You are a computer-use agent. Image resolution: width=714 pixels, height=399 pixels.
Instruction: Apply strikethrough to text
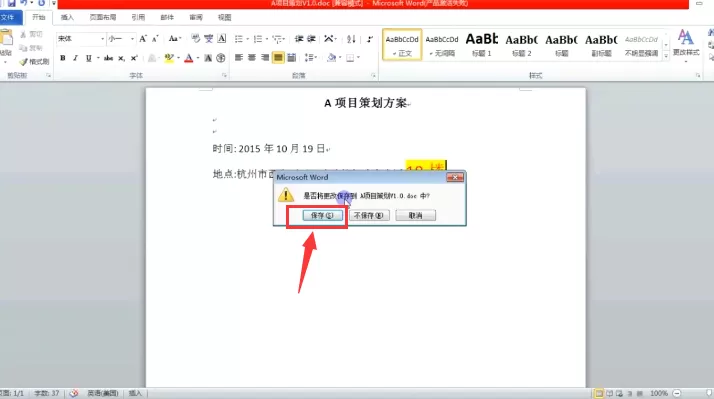point(108,58)
